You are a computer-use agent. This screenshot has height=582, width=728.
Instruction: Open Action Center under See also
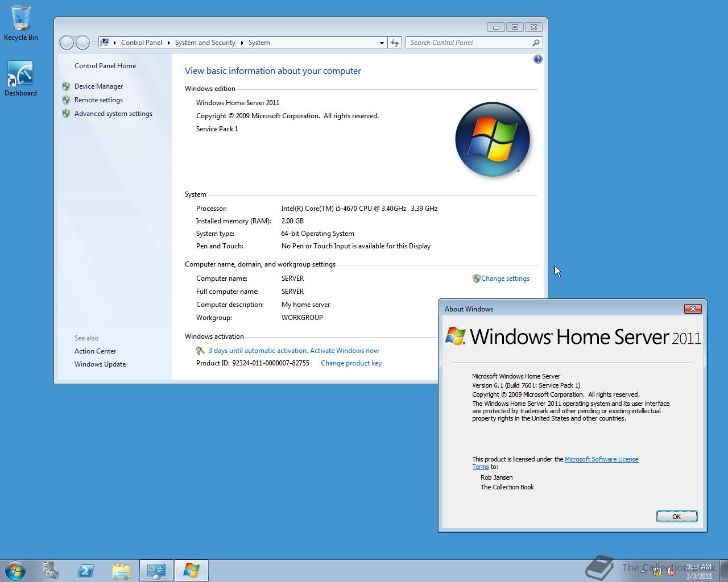point(95,351)
